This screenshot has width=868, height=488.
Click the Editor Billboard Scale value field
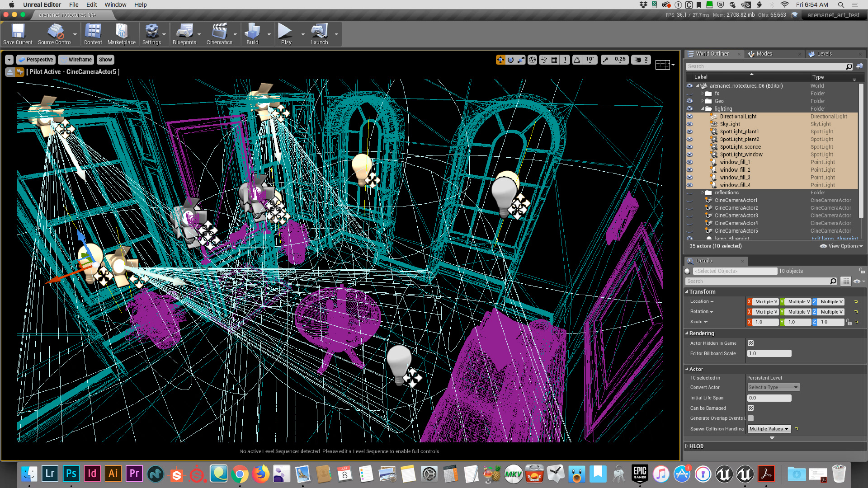pos(769,353)
